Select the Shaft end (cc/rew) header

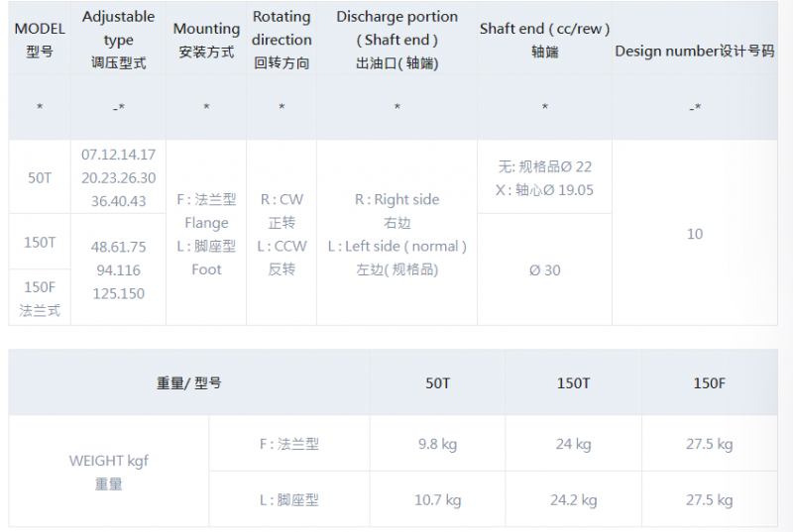(544, 40)
